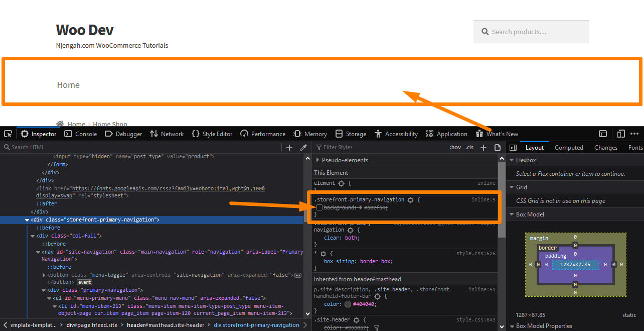Image resolution: width=644 pixels, height=331 pixels.
Task: Collapse the menu-primary-menu ul node
Action: [49, 298]
